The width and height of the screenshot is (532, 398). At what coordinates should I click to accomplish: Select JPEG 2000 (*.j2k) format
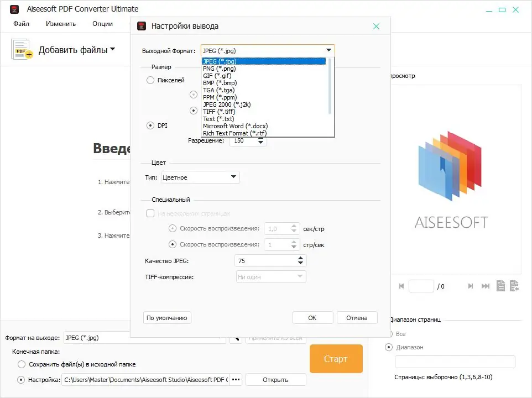tap(264, 104)
